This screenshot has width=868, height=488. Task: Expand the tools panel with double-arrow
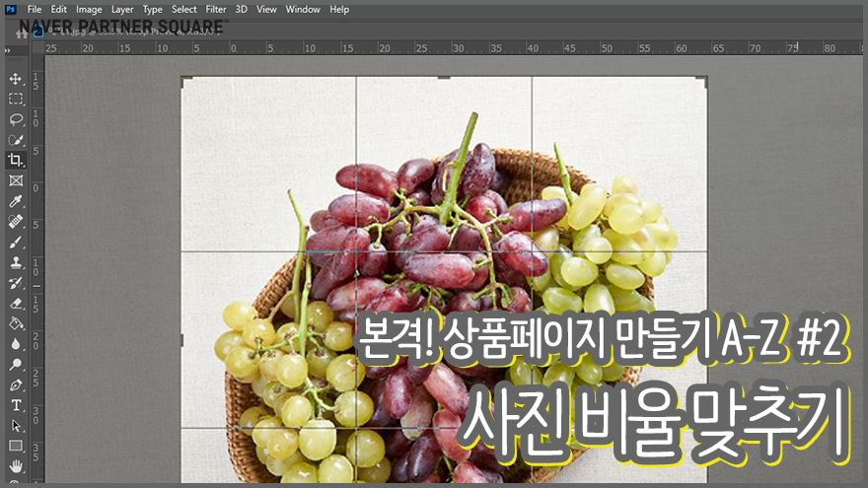pyautogui.click(x=7, y=49)
